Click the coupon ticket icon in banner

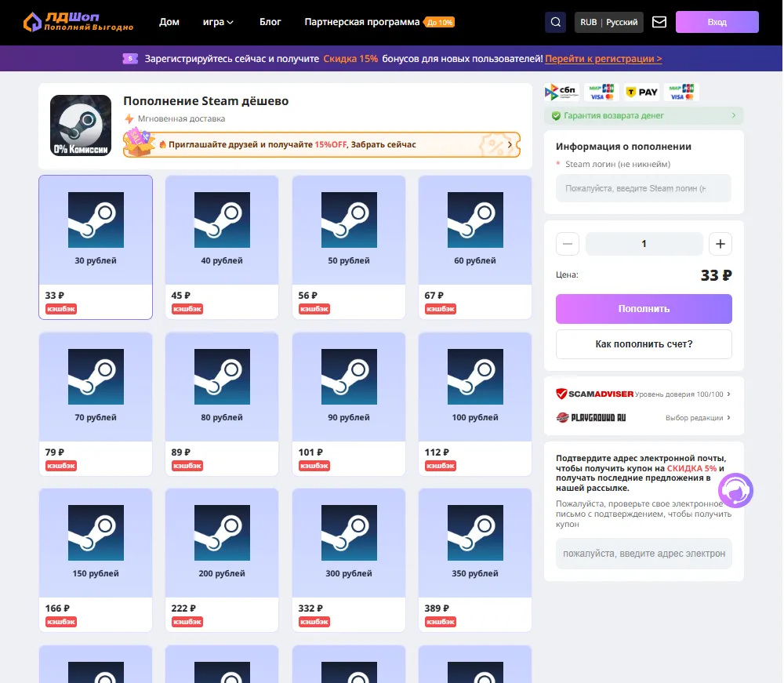130,59
